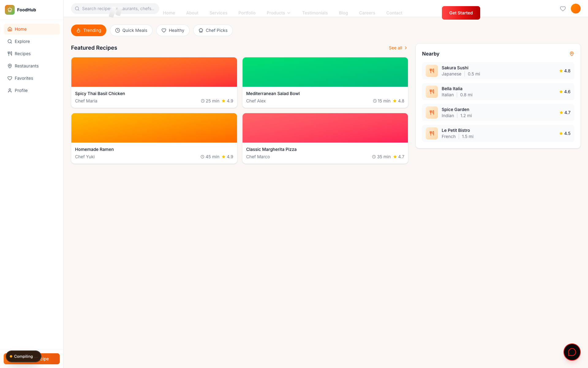Image resolution: width=588 pixels, height=368 pixels.
Task: Click the Nearby location pin icon
Action: pyautogui.click(x=571, y=54)
